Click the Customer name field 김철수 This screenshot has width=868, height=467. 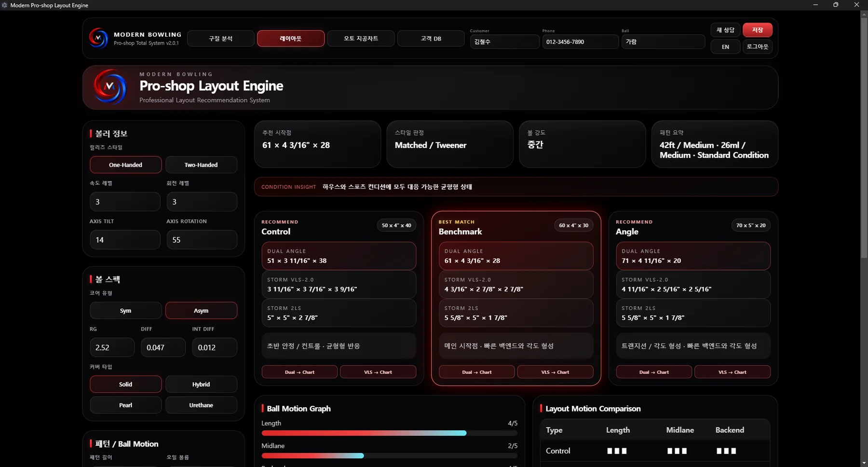[504, 42]
